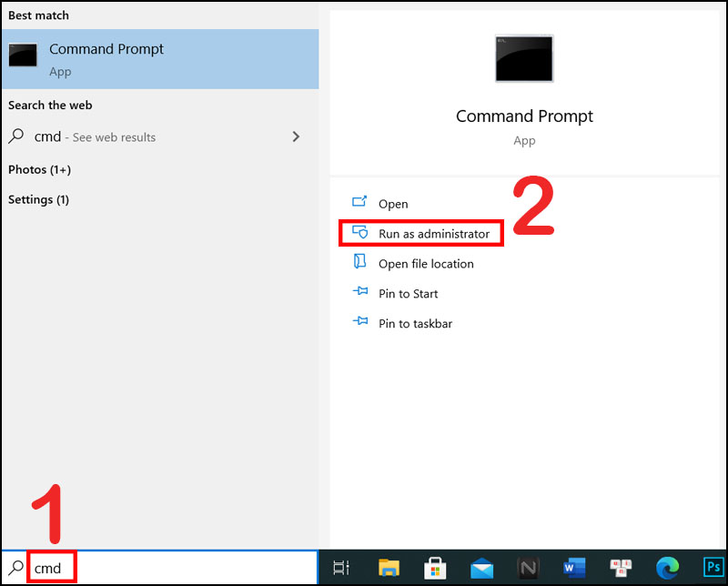Image resolution: width=728 pixels, height=586 pixels.
Task: Expand the Settings (1) results group
Action: (x=38, y=199)
